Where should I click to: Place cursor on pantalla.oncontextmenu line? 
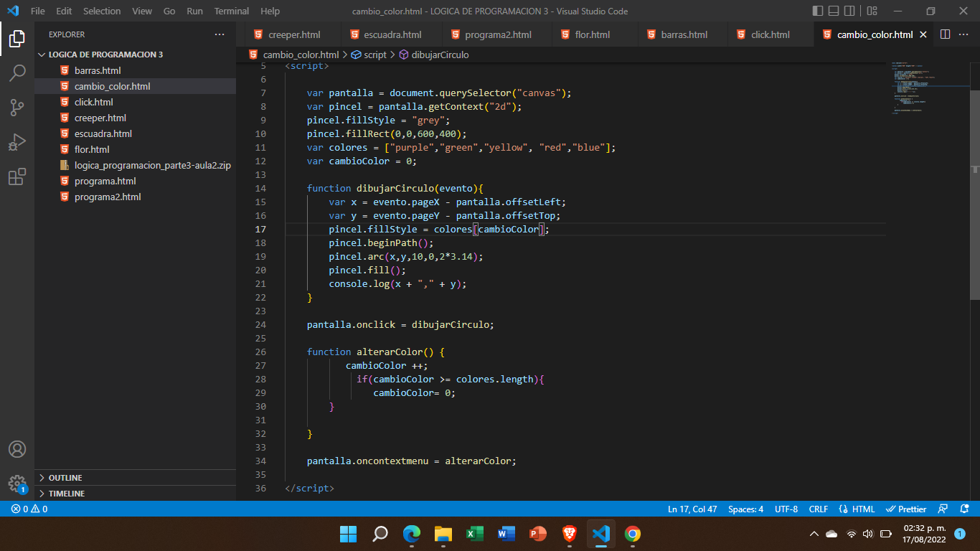(412, 461)
